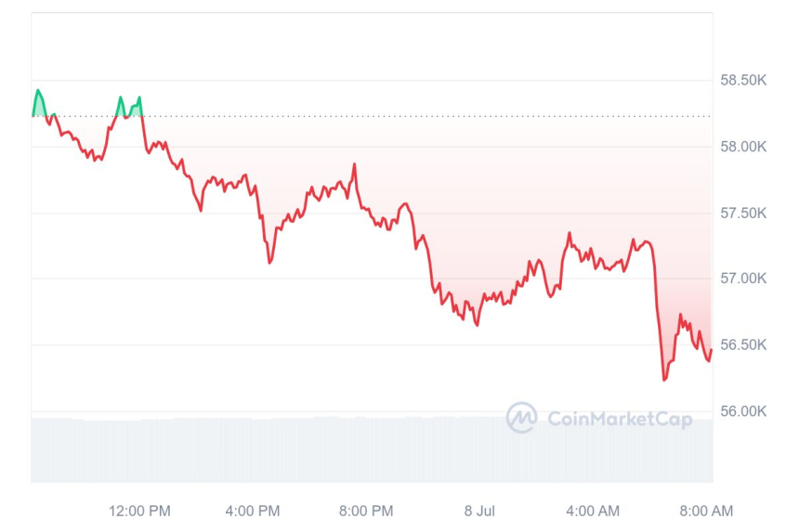
Task: Click the CoinMarketCap logo icon
Action: click(x=521, y=418)
